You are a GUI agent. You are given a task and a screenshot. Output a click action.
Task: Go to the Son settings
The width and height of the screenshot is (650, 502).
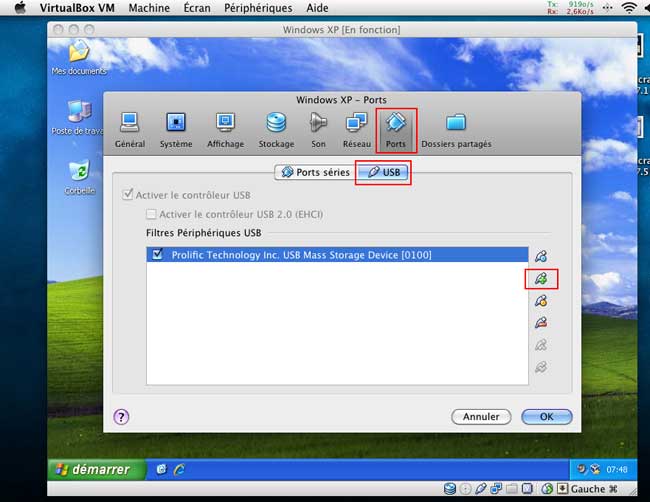[318, 130]
